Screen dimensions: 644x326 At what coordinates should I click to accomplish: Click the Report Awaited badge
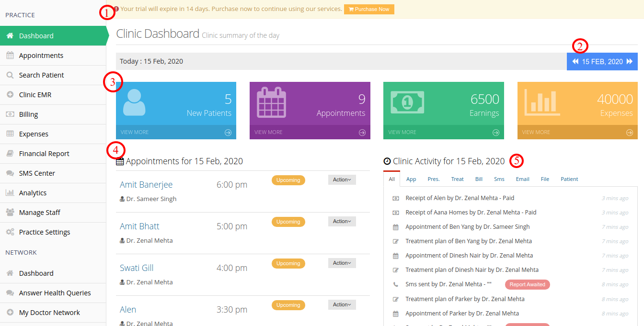(x=528, y=284)
